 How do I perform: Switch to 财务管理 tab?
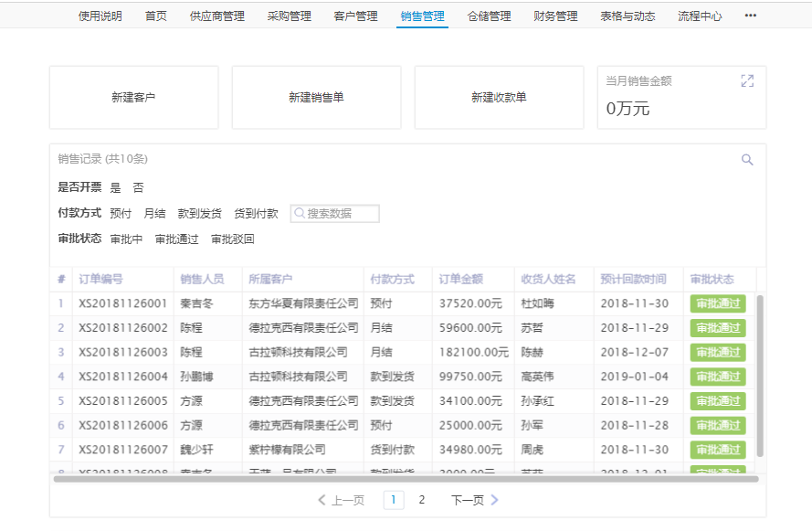tap(555, 16)
